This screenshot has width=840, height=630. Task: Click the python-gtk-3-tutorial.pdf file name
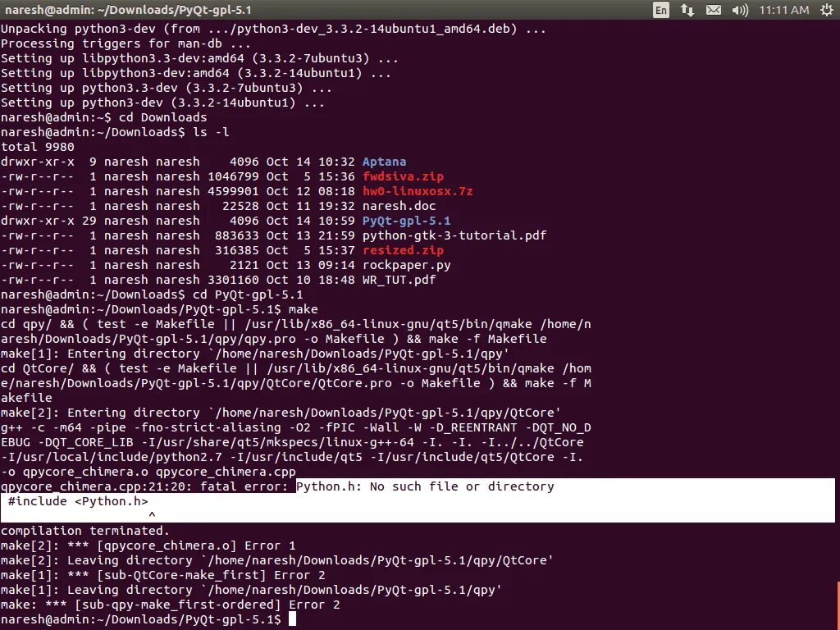click(454, 235)
